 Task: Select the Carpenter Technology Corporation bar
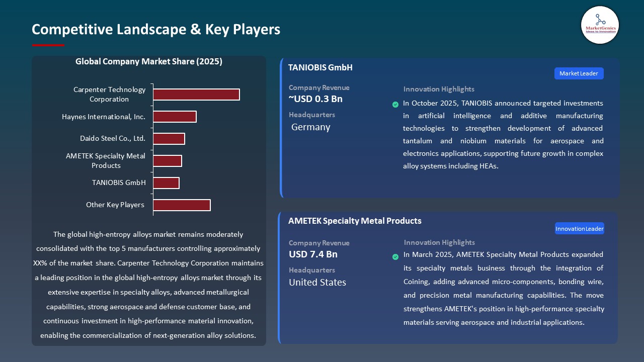point(196,95)
